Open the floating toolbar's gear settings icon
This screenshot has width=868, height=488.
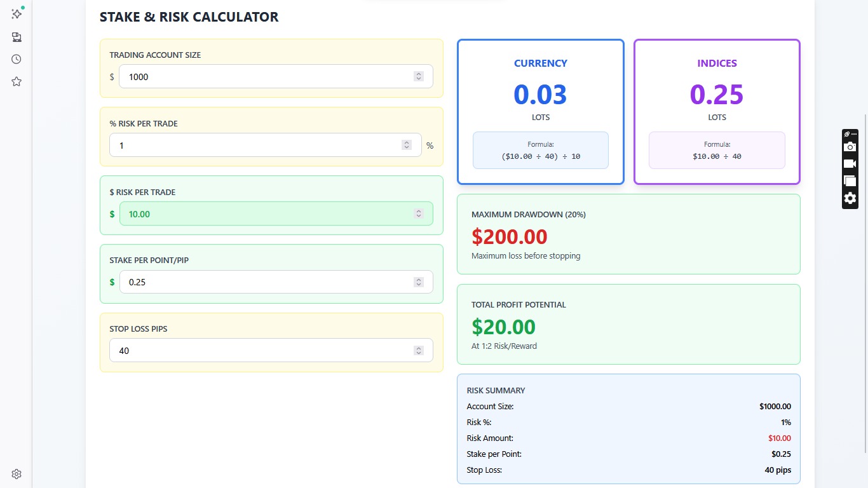[850, 198]
